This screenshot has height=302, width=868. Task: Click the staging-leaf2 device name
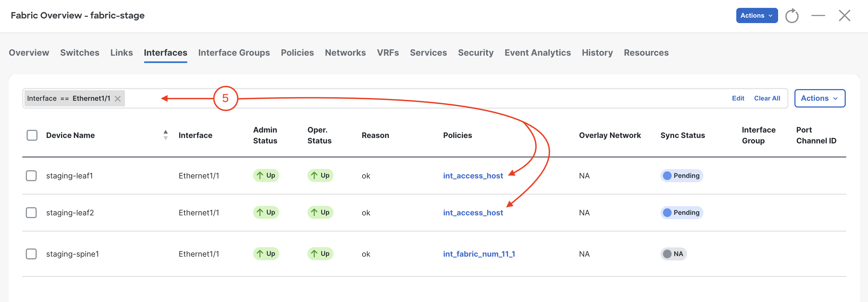tap(70, 213)
